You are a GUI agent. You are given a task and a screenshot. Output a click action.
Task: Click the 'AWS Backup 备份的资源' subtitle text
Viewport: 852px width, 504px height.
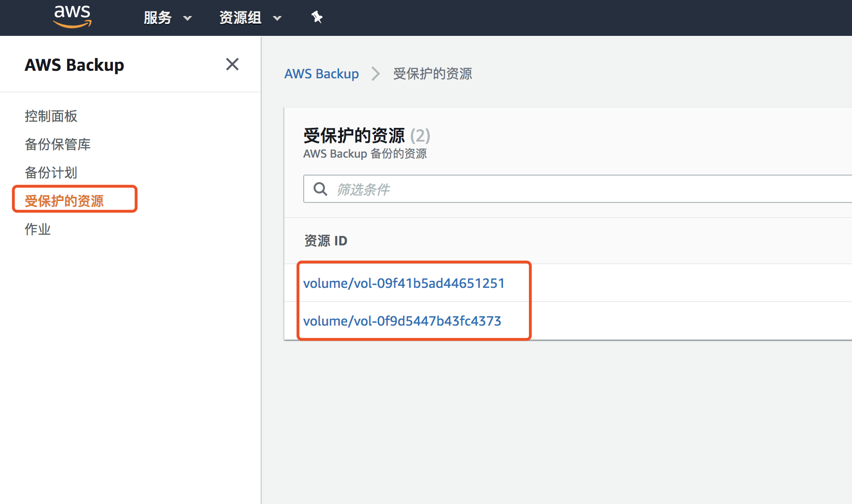pyautogui.click(x=365, y=154)
